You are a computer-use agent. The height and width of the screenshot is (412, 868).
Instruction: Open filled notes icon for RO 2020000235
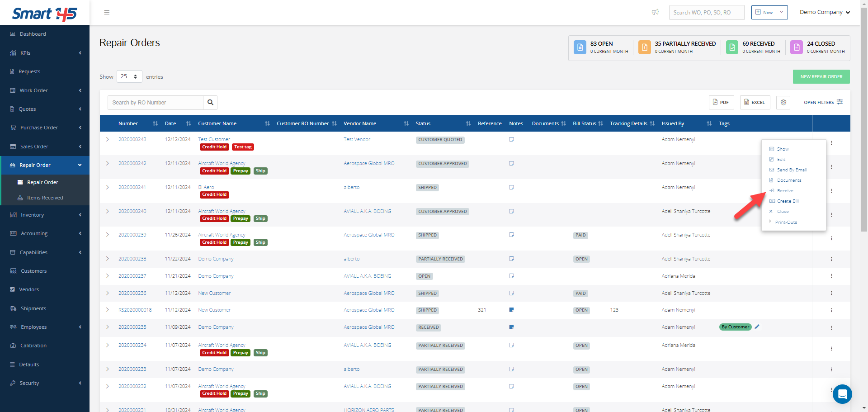click(511, 327)
